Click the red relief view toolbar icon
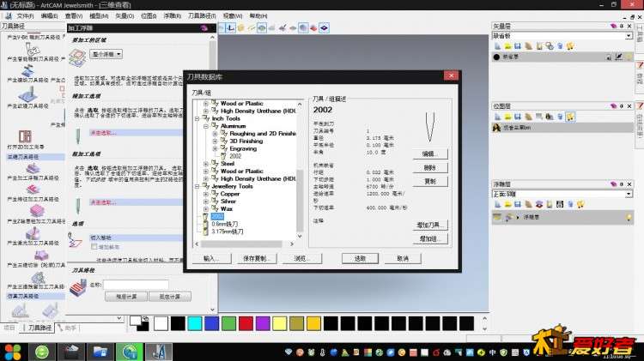 (x=313, y=28)
